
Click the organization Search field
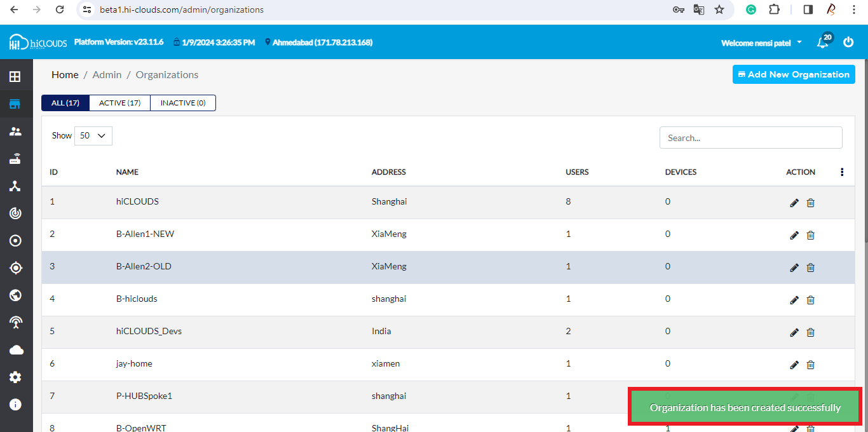point(751,138)
